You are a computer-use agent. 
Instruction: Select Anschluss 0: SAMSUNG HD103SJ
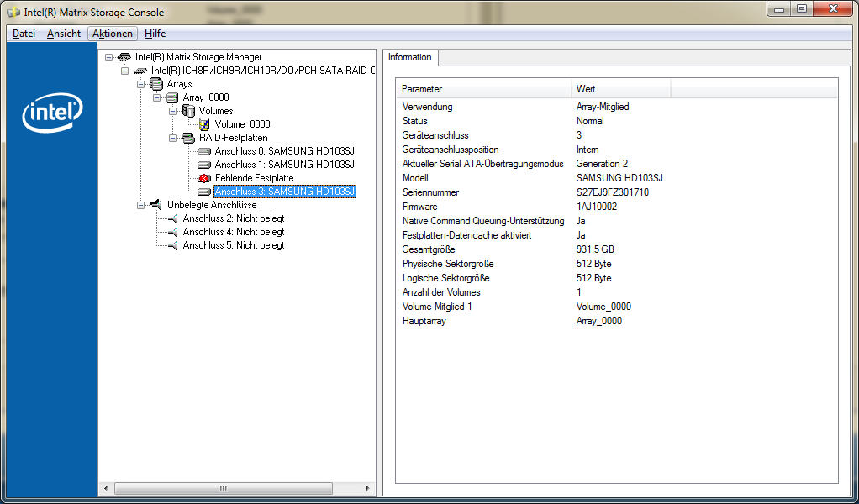point(285,151)
